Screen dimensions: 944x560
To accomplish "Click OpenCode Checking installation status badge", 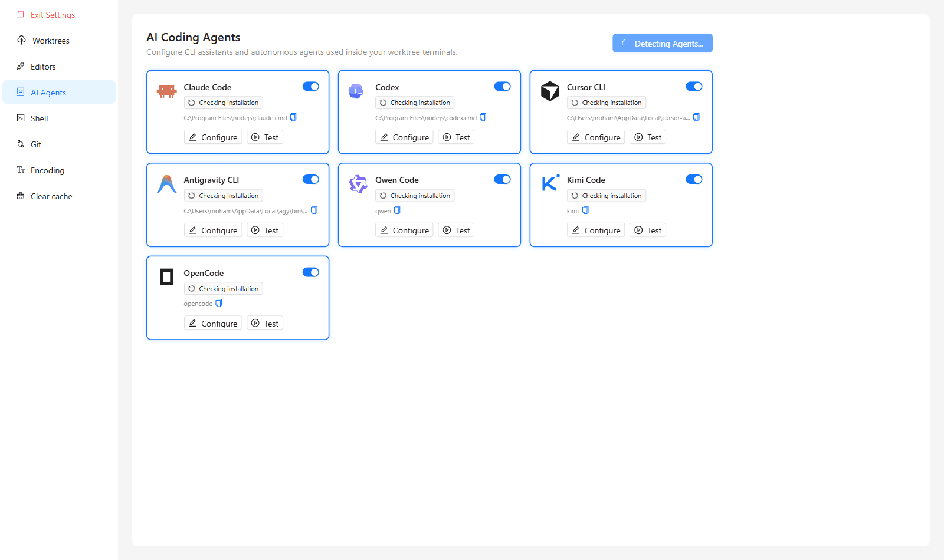I will [224, 289].
